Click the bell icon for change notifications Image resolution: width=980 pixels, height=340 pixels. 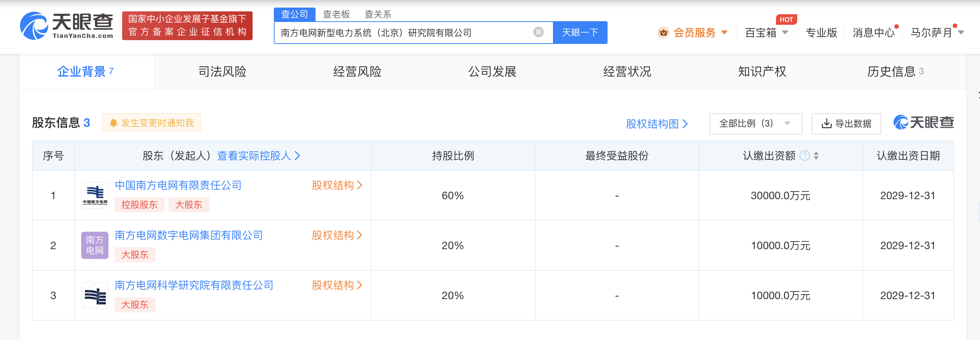click(113, 123)
